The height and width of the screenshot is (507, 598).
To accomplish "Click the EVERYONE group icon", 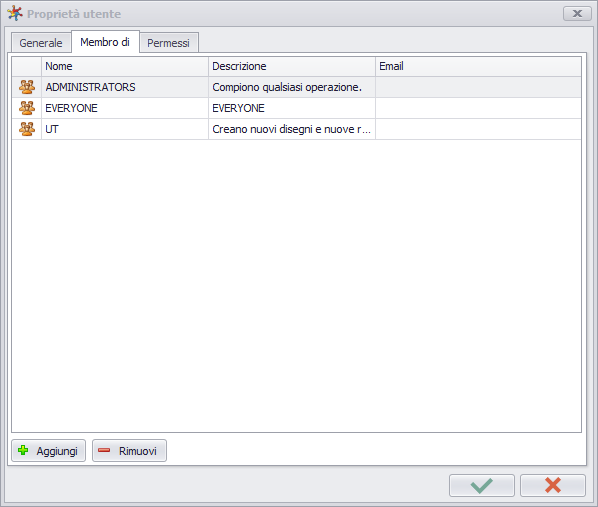I will [27, 108].
